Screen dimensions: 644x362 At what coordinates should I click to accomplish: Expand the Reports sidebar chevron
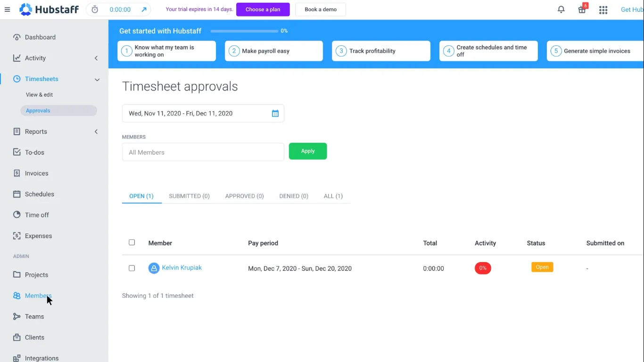pos(96,132)
